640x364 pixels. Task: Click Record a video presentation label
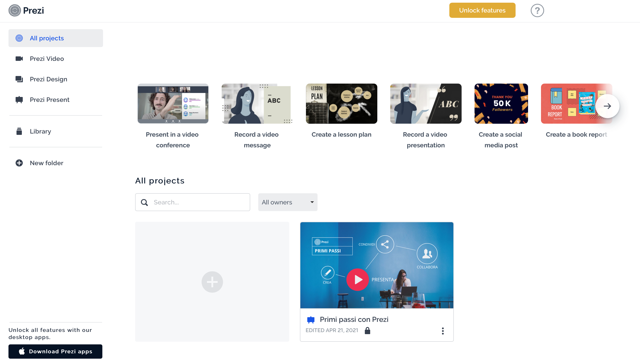pyautogui.click(x=425, y=140)
